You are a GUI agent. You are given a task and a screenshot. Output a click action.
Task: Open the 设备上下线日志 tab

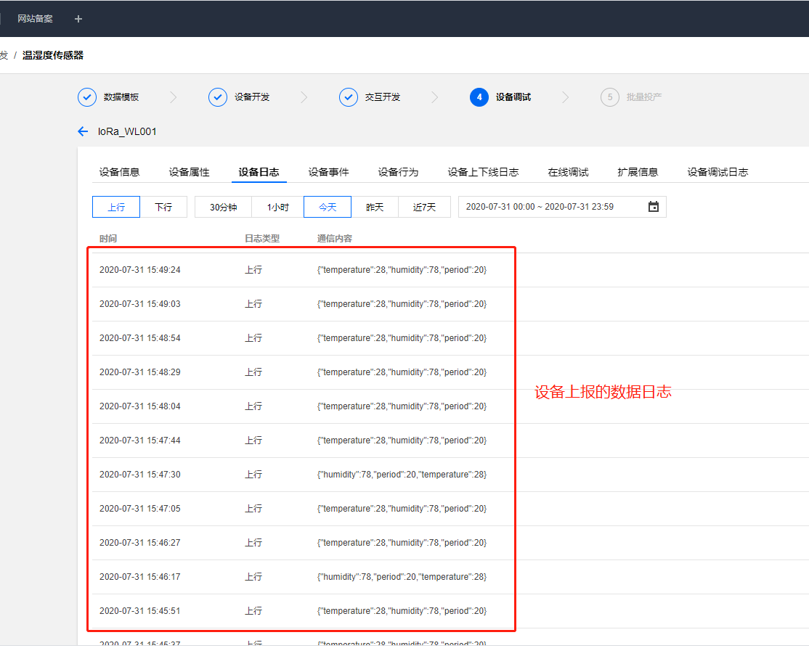[483, 172]
